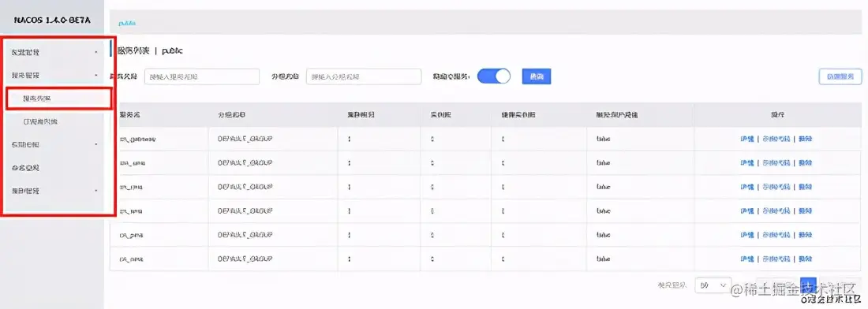Focus the service name search input
This screenshot has height=309, width=868.
pyautogui.click(x=202, y=76)
